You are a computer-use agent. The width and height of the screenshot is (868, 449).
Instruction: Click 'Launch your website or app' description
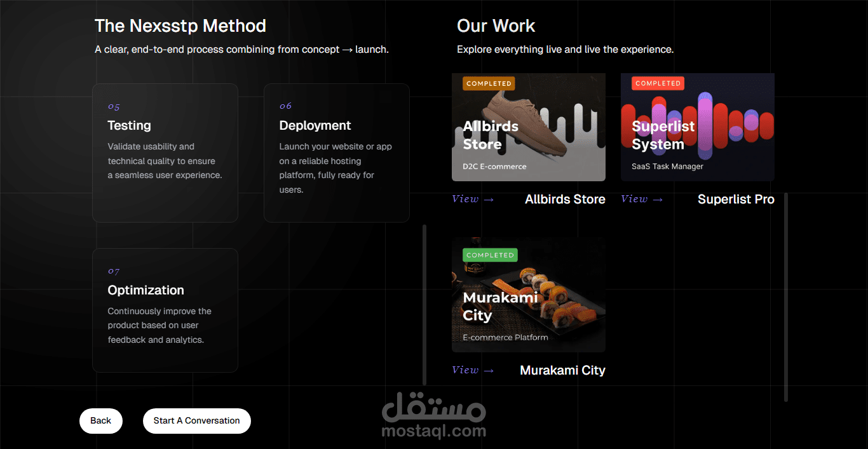pyautogui.click(x=336, y=168)
